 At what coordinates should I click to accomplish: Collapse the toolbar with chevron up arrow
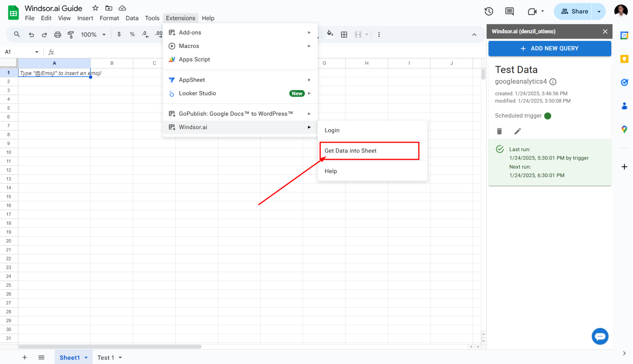coord(474,35)
